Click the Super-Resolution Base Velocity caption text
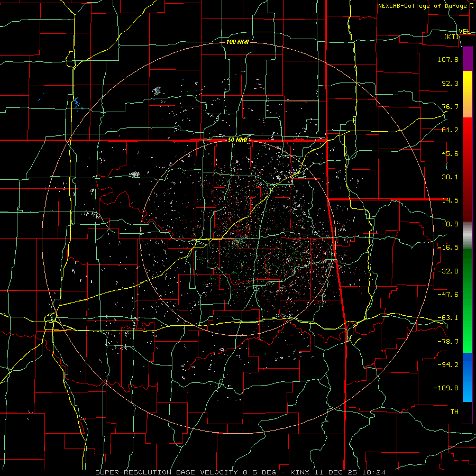This screenshot has width=476, height=476. click(x=240, y=472)
